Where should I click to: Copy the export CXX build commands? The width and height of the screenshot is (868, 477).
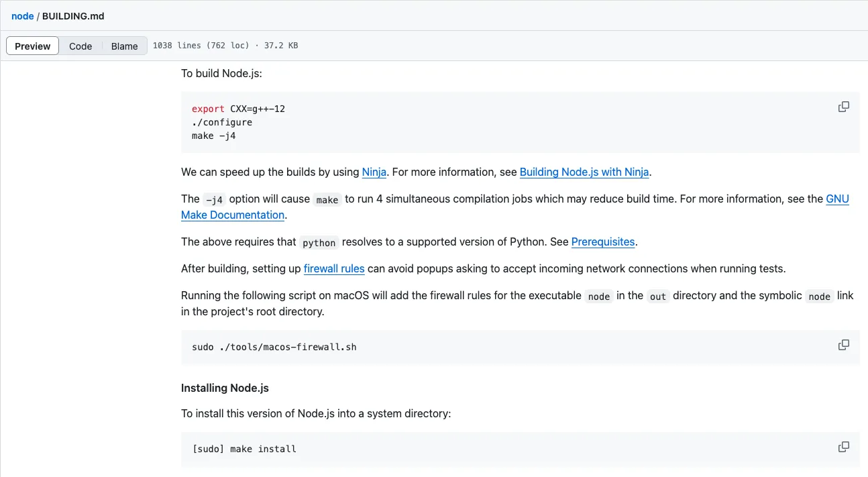844,107
